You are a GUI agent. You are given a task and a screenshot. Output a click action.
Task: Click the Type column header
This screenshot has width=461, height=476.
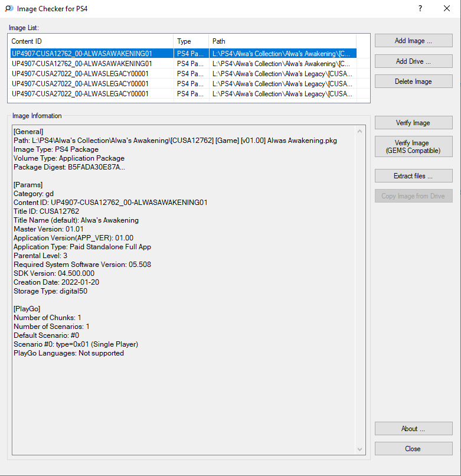pos(191,41)
